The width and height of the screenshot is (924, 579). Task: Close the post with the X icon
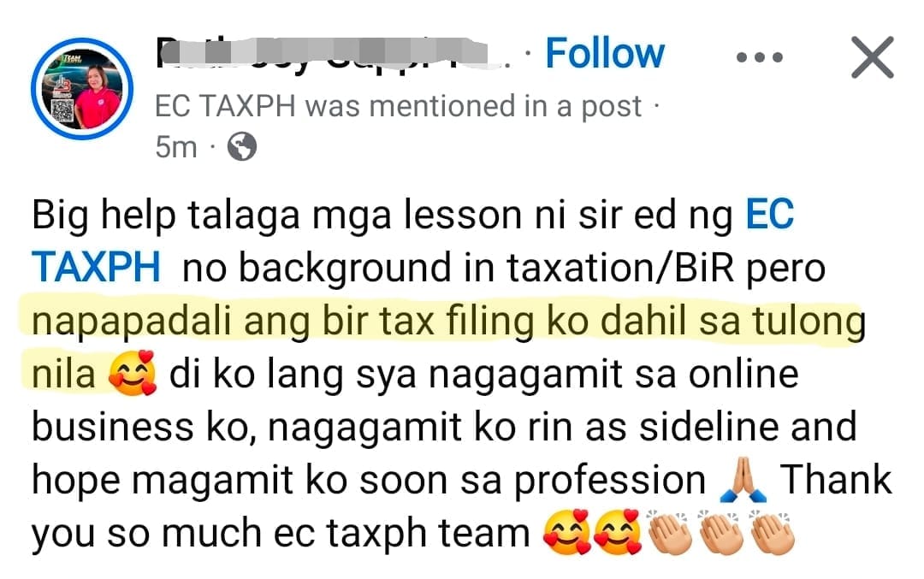872,57
